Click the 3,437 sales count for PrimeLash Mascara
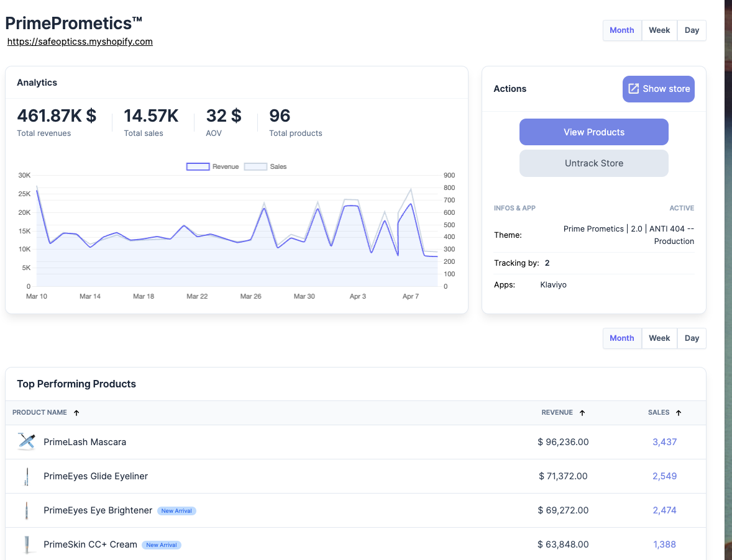The width and height of the screenshot is (732, 560). [664, 442]
